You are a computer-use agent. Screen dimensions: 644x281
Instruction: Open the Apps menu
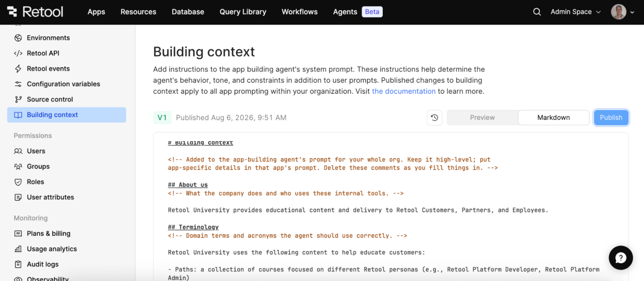point(96,12)
